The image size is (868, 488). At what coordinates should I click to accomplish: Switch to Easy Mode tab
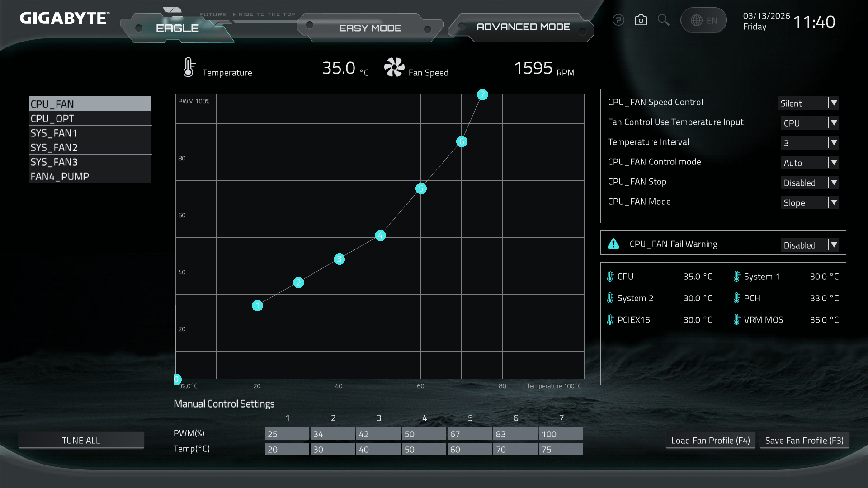point(370,28)
